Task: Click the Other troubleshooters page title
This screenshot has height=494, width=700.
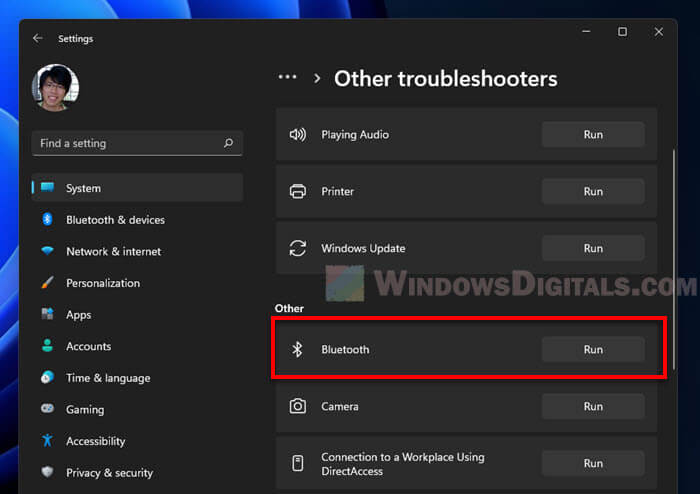Action: pos(446,79)
